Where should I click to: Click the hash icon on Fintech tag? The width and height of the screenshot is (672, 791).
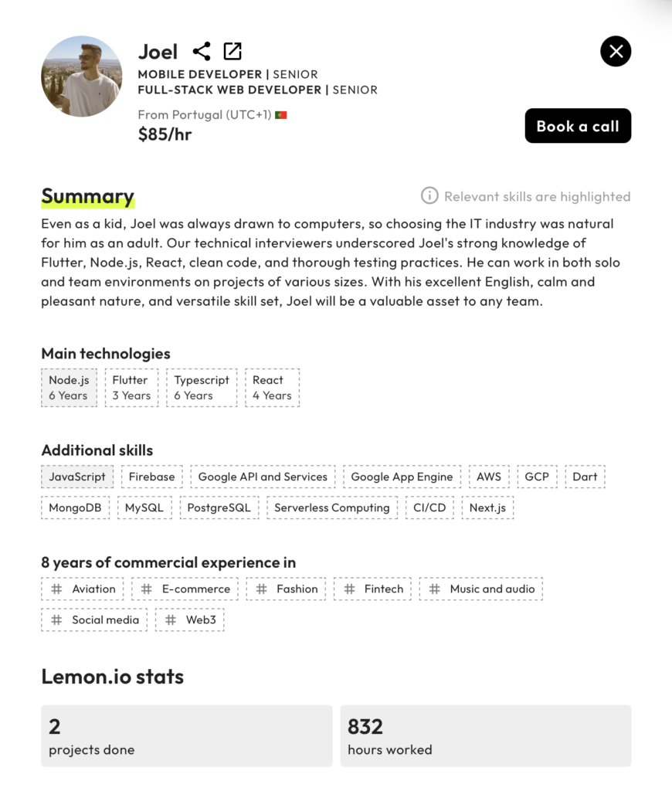click(349, 589)
